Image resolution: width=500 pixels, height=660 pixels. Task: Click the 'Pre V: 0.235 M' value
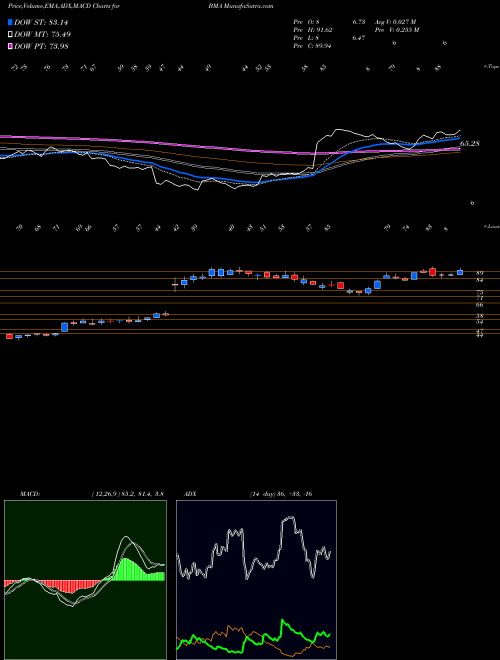399,30
